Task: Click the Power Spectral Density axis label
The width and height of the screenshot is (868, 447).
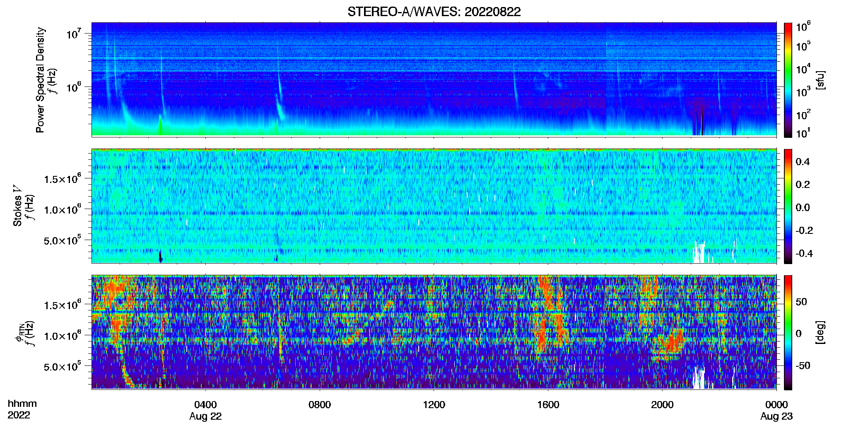Action: point(40,80)
